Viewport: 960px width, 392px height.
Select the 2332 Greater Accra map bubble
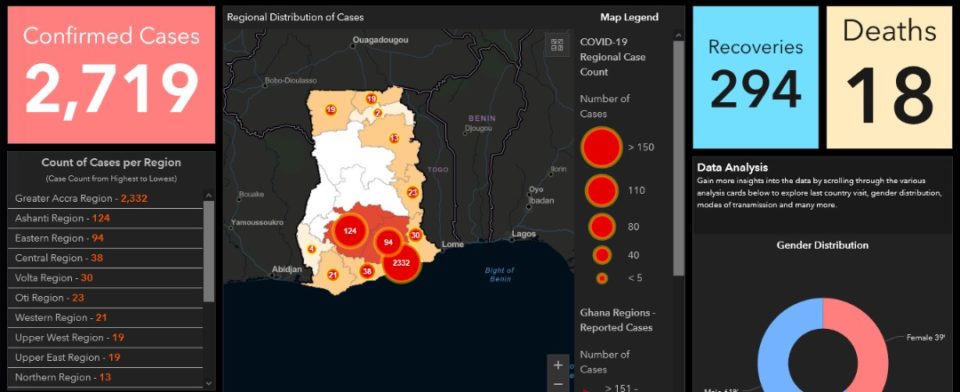pos(401,263)
